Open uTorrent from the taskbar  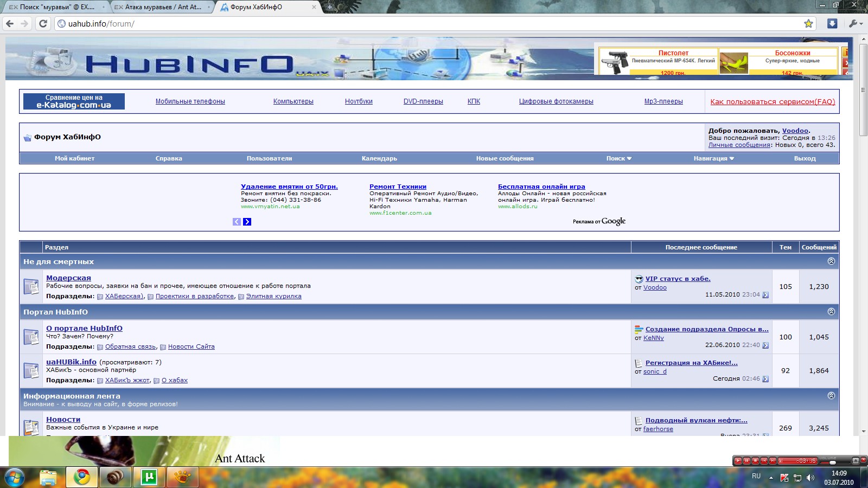pyautogui.click(x=149, y=477)
